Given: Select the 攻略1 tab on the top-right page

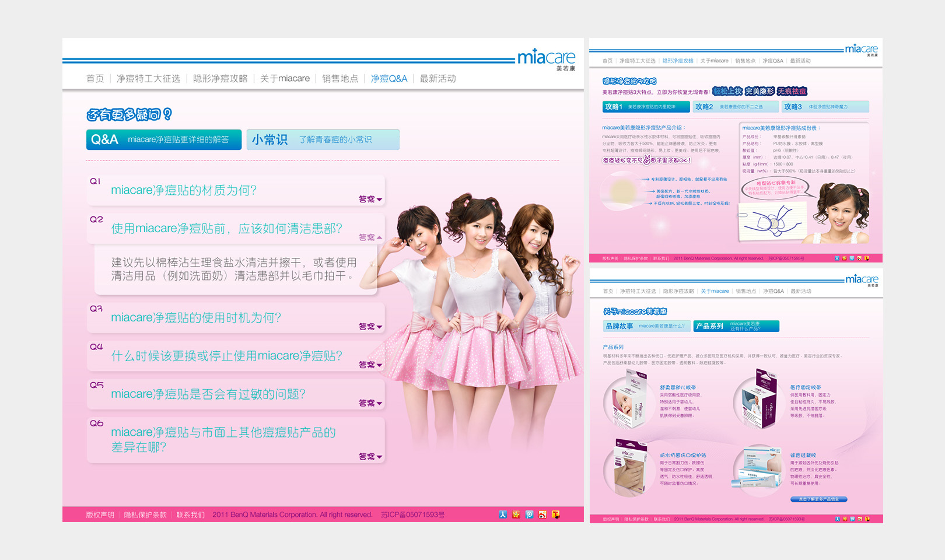Looking at the screenshot, I should pos(646,107).
